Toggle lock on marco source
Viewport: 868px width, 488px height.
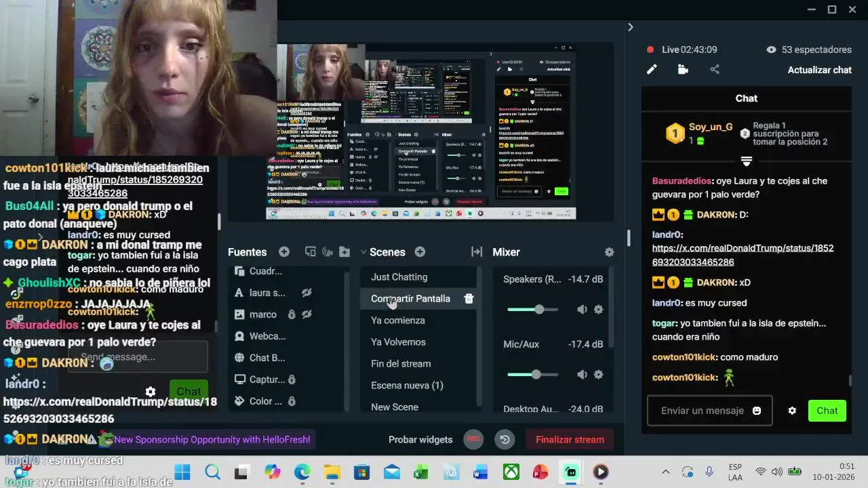pos(292,314)
